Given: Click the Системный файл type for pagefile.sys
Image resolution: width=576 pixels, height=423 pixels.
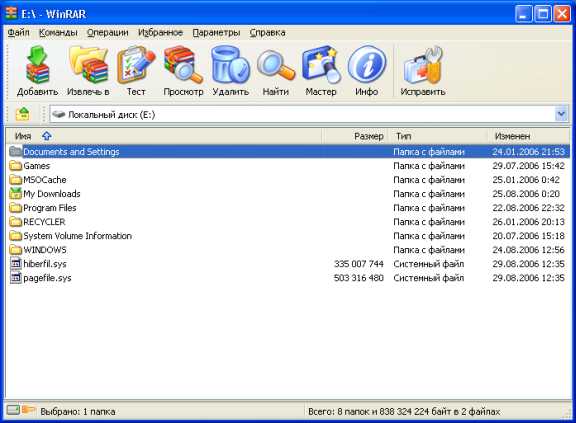Looking at the screenshot, I should pyautogui.click(x=429, y=278).
